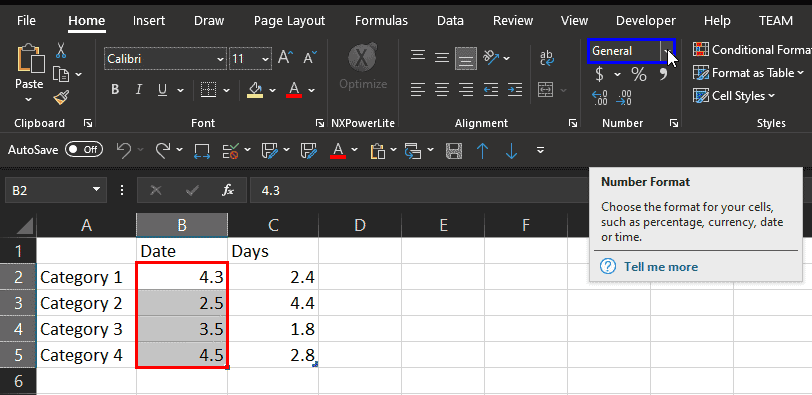Toggle Wrap Text icon
Screen dimensions: 812x395
(547, 58)
